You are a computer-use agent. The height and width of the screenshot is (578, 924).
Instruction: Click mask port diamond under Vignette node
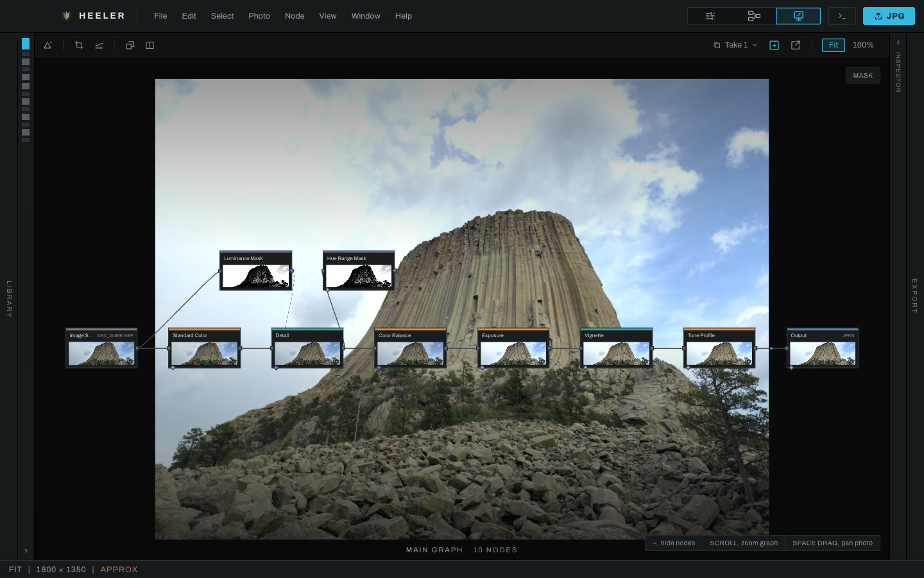(585, 368)
